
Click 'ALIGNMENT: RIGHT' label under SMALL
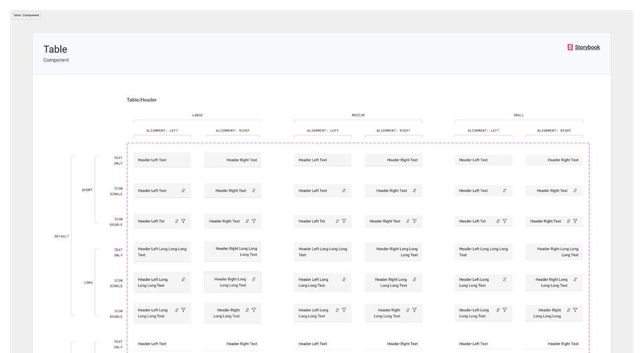click(554, 131)
